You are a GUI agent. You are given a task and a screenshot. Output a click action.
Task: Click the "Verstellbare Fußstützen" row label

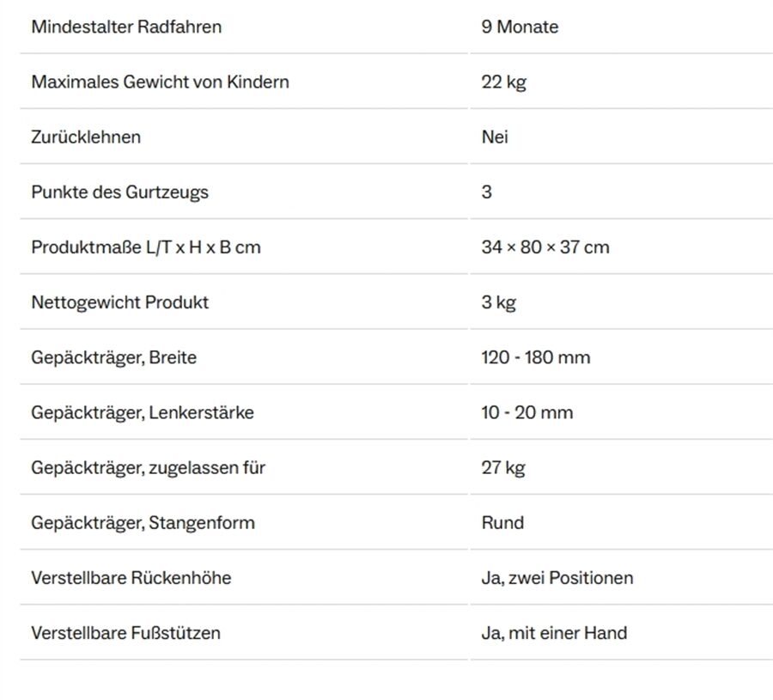coord(125,633)
